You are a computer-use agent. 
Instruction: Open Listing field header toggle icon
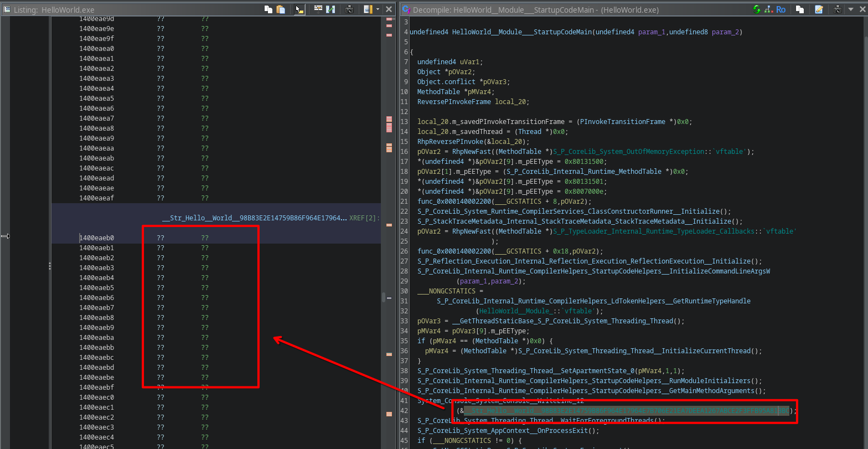pos(318,9)
